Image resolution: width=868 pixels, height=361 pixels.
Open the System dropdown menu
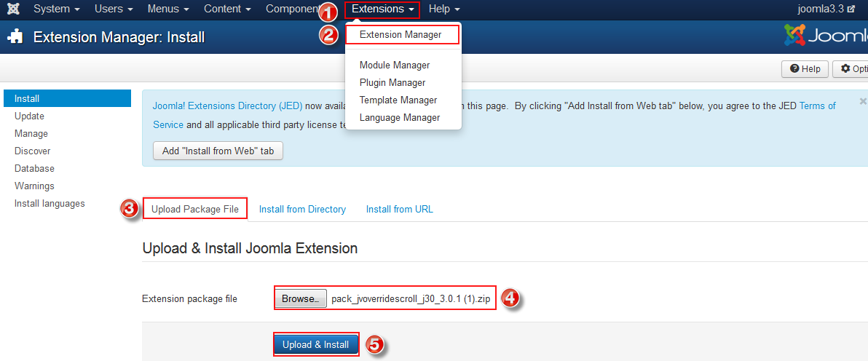pos(57,9)
